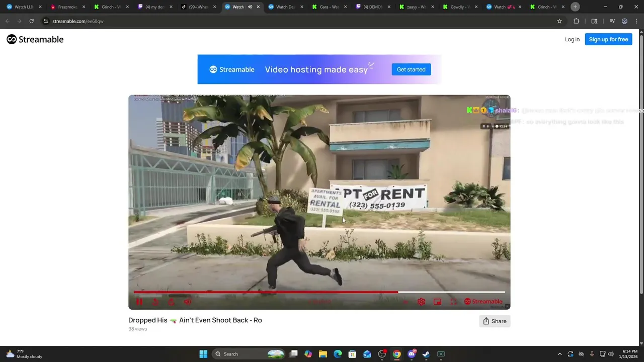Image resolution: width=644 pixels, height=362 pixels.
Task: Enter fullscreen mode in the video player
Action: pos(453,302)
